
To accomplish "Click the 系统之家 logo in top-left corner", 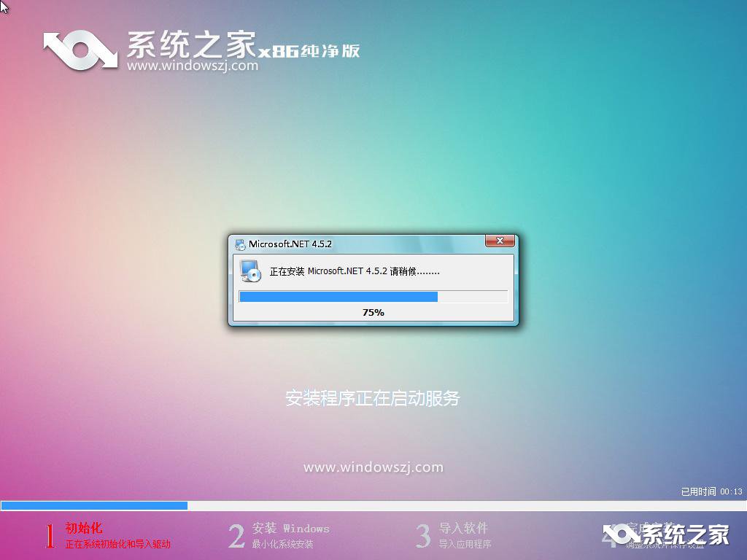I will [x=80, y=51].
